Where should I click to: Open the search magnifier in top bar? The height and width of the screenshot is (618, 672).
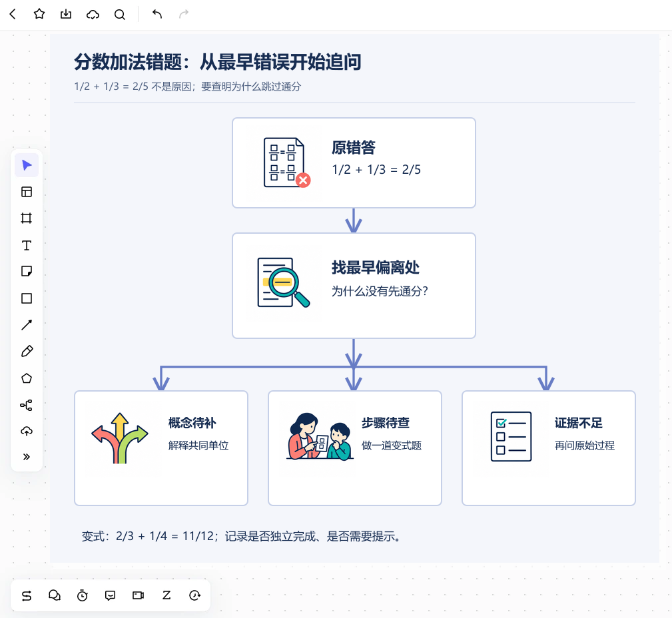click(120, 15)
